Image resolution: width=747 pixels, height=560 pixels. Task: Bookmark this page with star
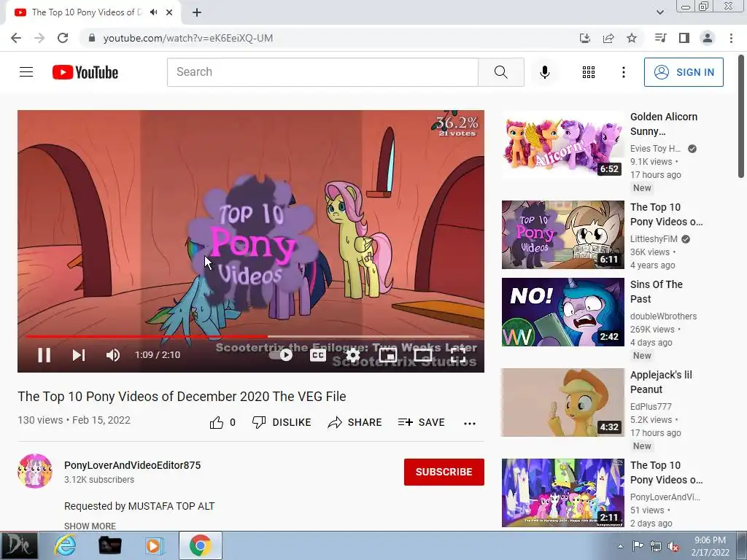tap(632, 38)
